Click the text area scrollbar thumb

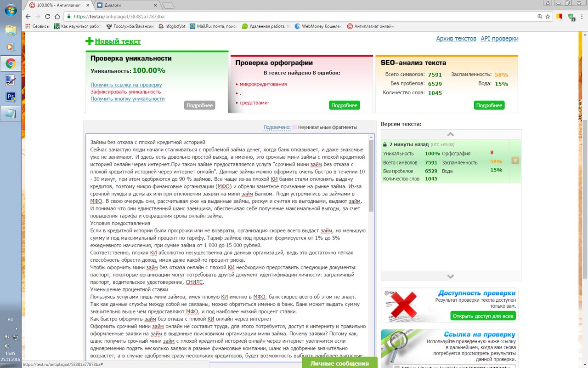(371, 176)
